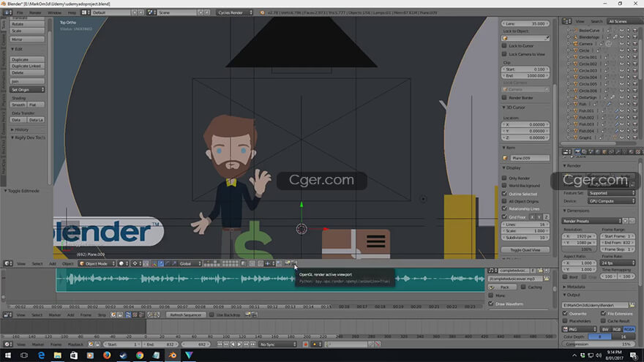
Task: Toggle Draw Waveform checkbox
Action: click(491, 303)
